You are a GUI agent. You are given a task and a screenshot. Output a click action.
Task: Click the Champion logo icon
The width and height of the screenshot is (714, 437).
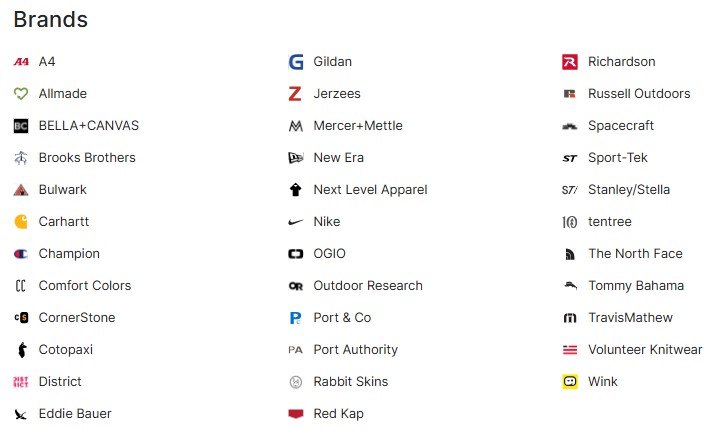[21, 254]
